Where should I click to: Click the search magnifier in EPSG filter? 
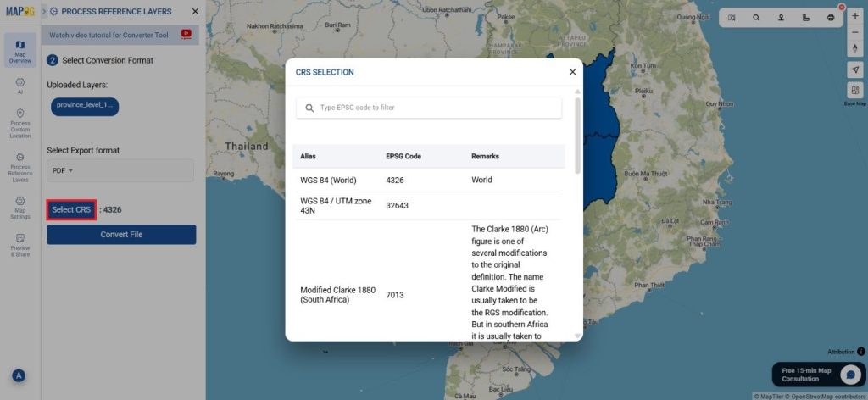309,108
